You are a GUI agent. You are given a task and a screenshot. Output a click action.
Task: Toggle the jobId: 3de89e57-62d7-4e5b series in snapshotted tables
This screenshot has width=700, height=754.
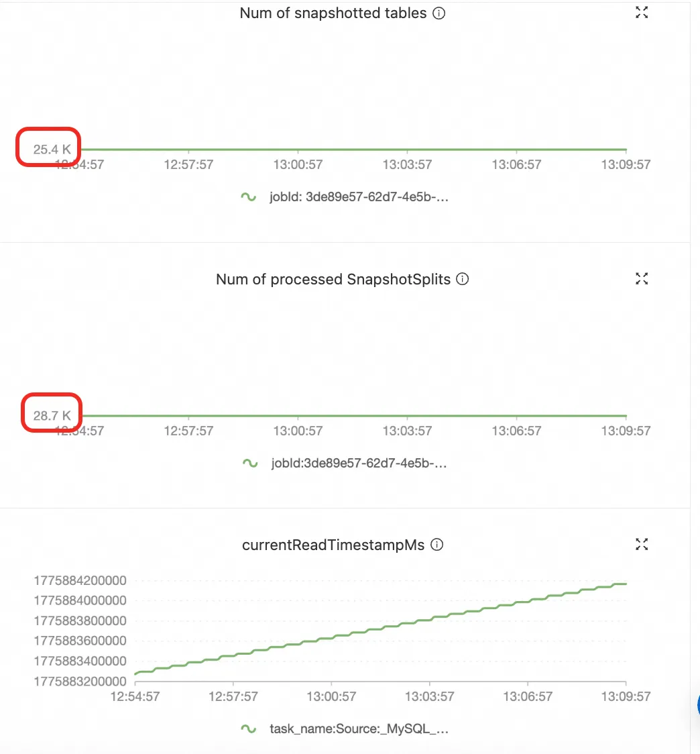tap(359, 197)
